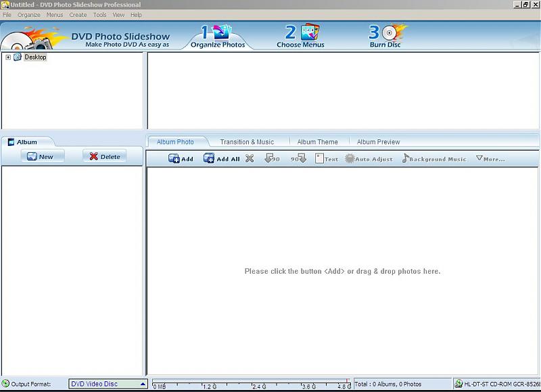
Task: Click the Total Albums, Photos status text
Action: (x=387, y=384)
